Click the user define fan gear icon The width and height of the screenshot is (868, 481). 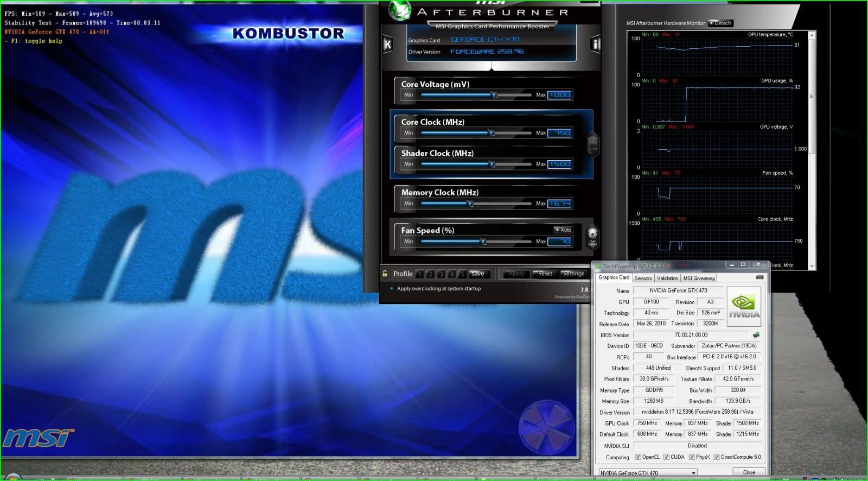592,237
